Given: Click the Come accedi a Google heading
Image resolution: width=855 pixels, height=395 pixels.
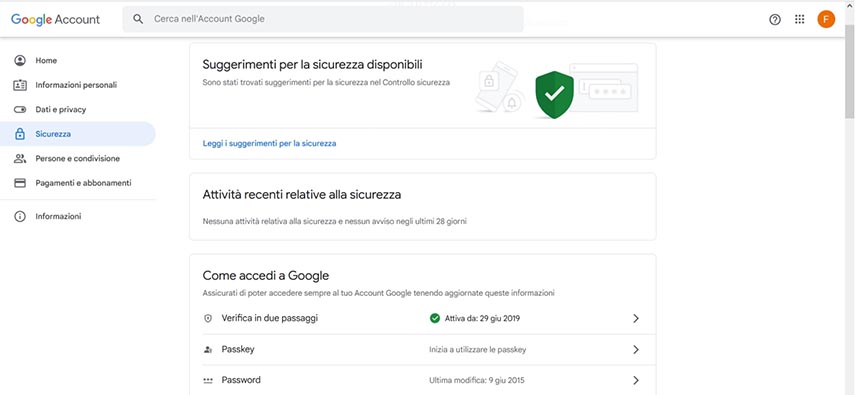Looking at the screenshot, I should 266,276.
